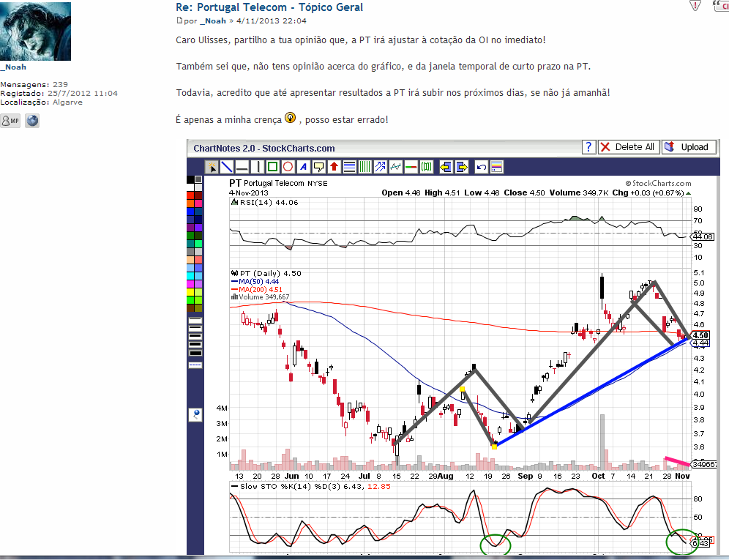Pick the horizontal line tool
Viewport: 729px width, 560px height.
click(x=242, y=166)
